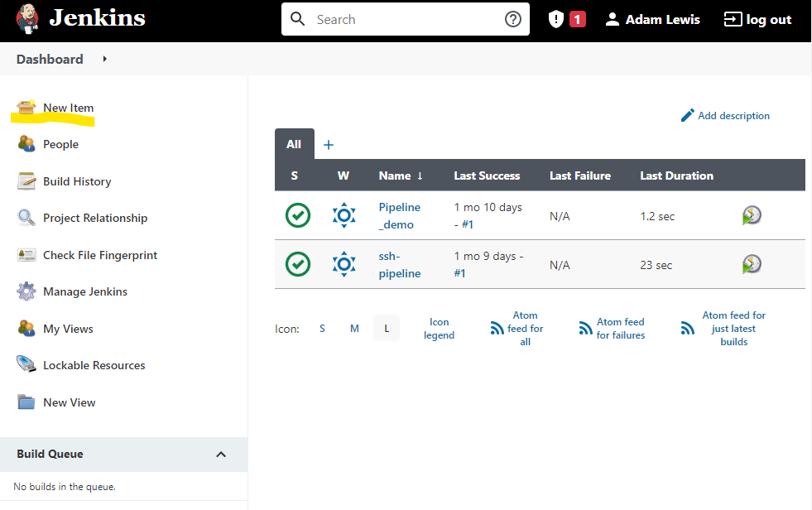
Task: Open Adam Lewis user profile link
Action: tap(662, 20)
